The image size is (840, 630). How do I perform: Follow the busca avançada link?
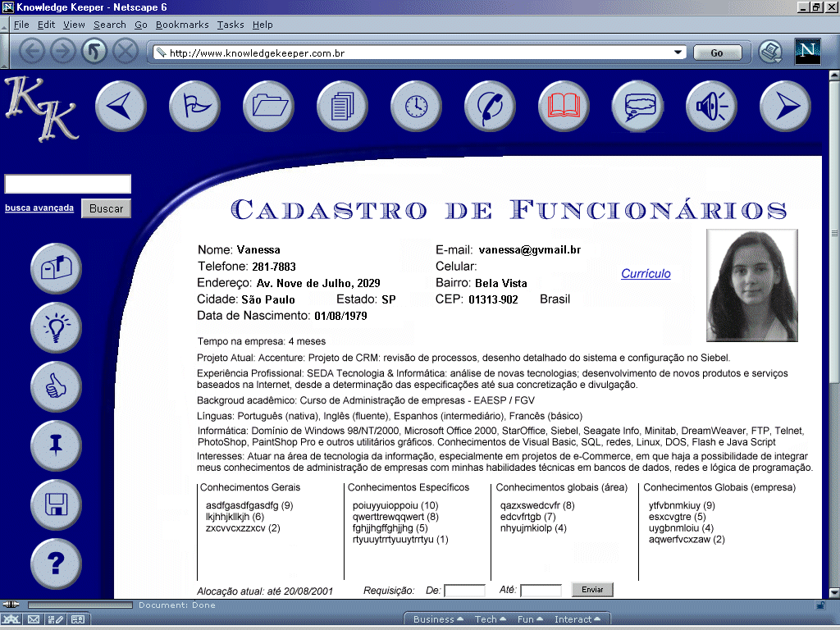tap(39, 208)
